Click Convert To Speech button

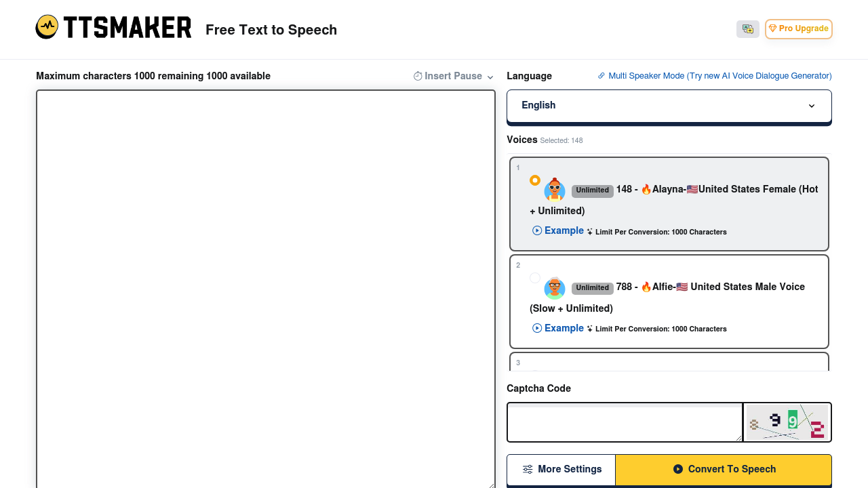(723, 470)
